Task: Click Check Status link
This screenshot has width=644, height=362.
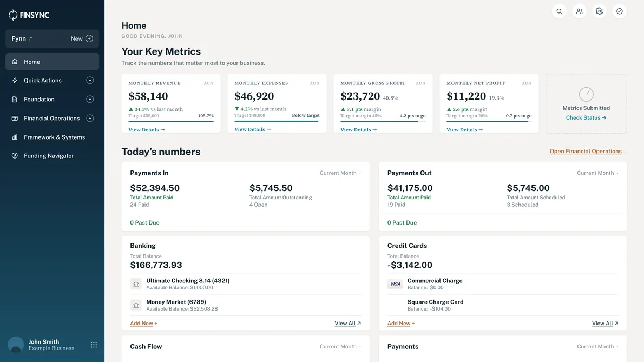Action: pos(586,118)
